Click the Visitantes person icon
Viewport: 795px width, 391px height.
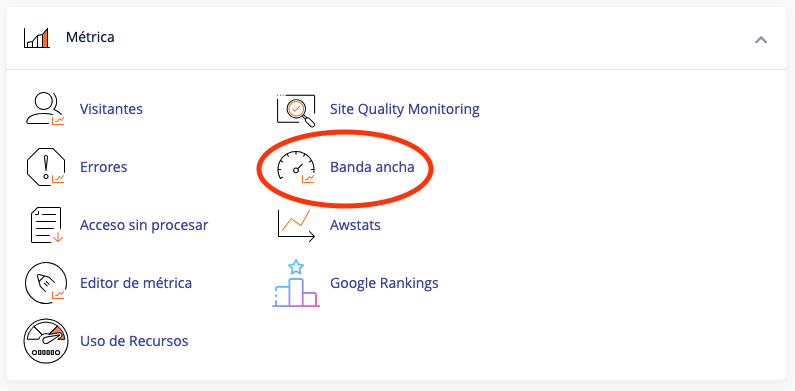coord(45,109)
